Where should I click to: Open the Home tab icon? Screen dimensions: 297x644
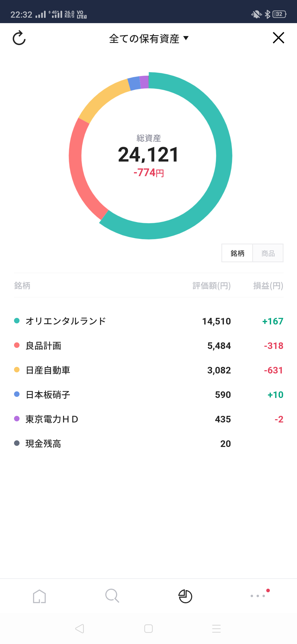[39, 596]
